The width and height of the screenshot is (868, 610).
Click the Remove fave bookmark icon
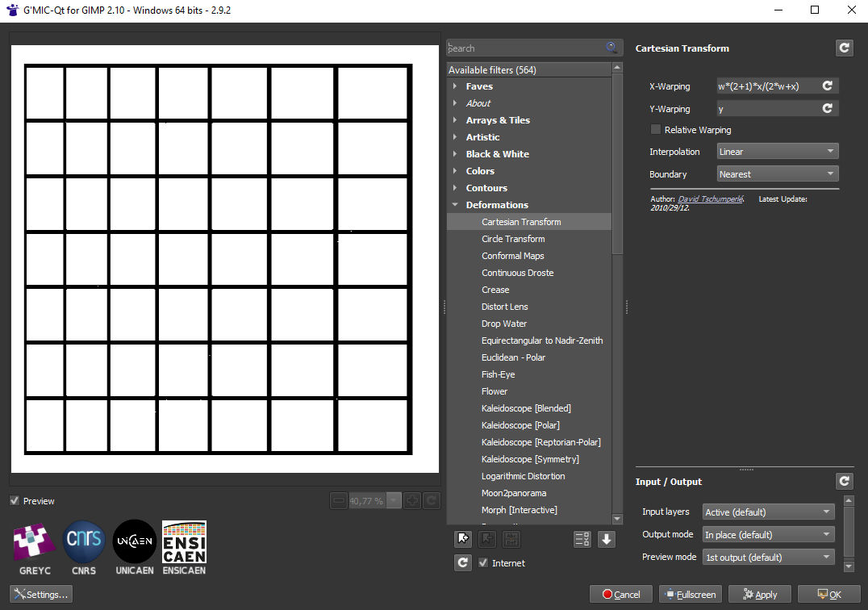(x=487, y=539)
